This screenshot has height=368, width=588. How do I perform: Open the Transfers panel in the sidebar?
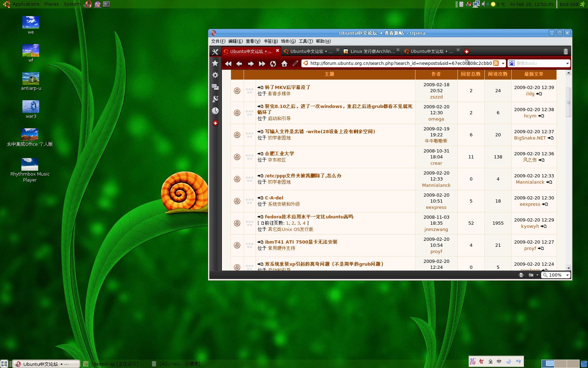point(215,99)
